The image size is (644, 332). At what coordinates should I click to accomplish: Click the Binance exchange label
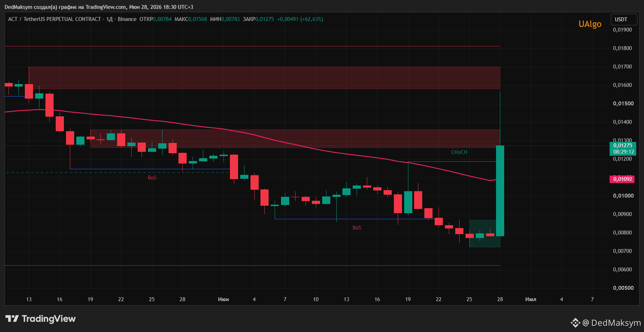tap(127, 19)
